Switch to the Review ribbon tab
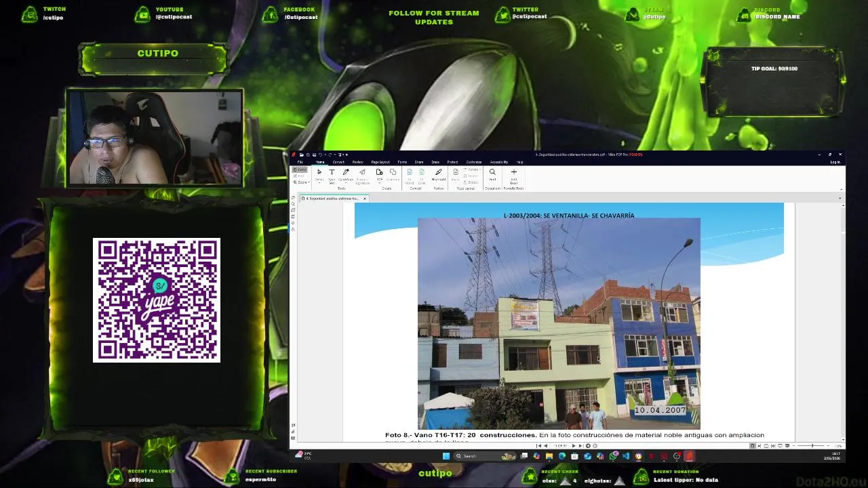 (x=358, y=162)
